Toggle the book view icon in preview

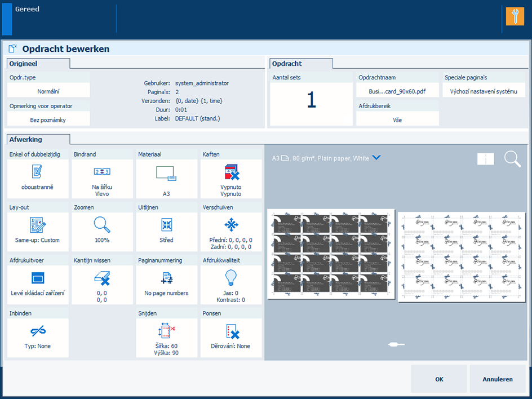click(x=485, y=159)
